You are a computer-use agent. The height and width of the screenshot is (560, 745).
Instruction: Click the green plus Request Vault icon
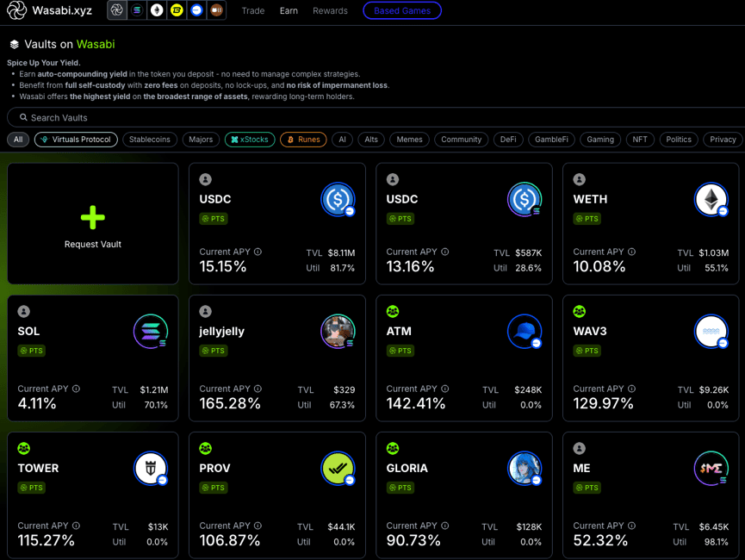92,218
